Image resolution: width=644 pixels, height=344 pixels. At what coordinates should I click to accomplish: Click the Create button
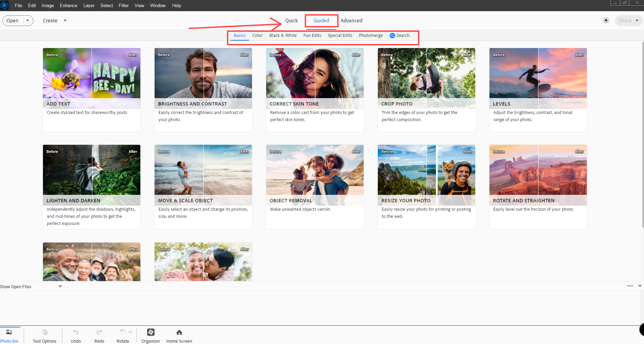pyautogui.click(x=49, y=20)
